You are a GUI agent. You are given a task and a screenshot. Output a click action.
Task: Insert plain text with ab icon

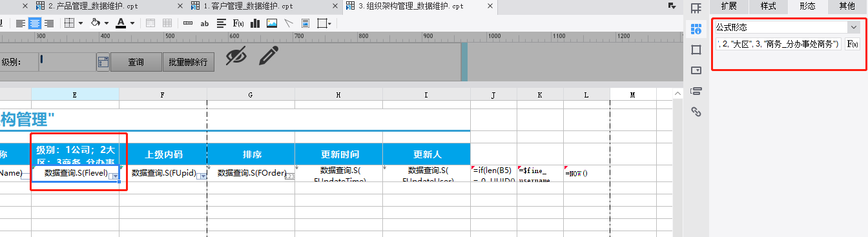205,23
